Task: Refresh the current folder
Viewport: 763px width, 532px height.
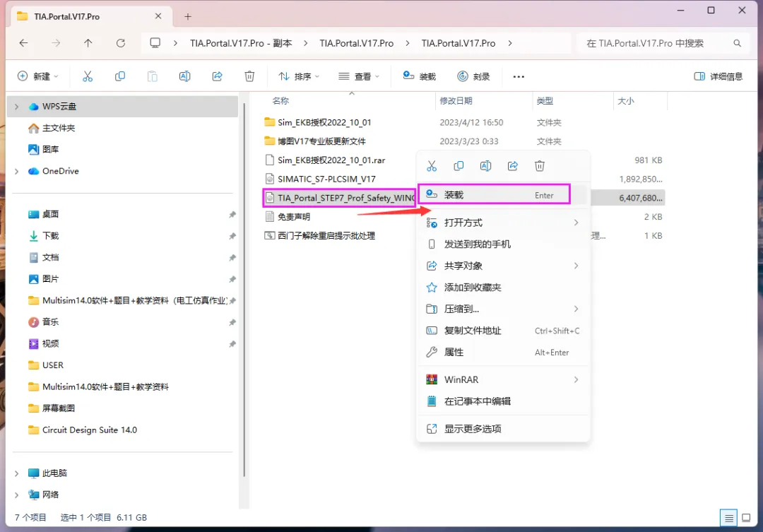Action: pyautogui.click(x=121, y=43)
